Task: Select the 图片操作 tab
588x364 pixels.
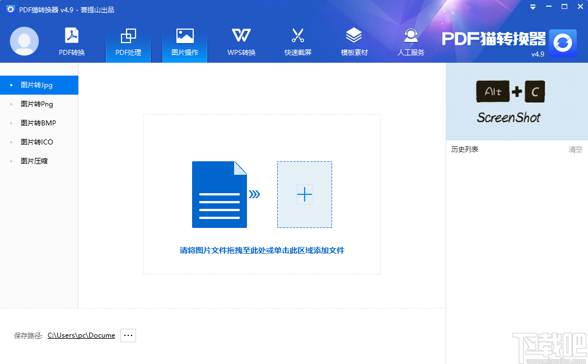Action: tap(185, 42)
